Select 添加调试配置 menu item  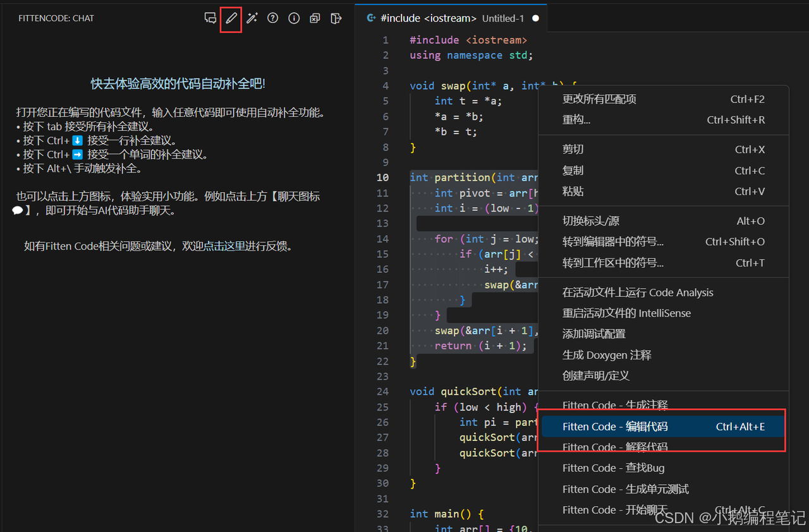664,334
